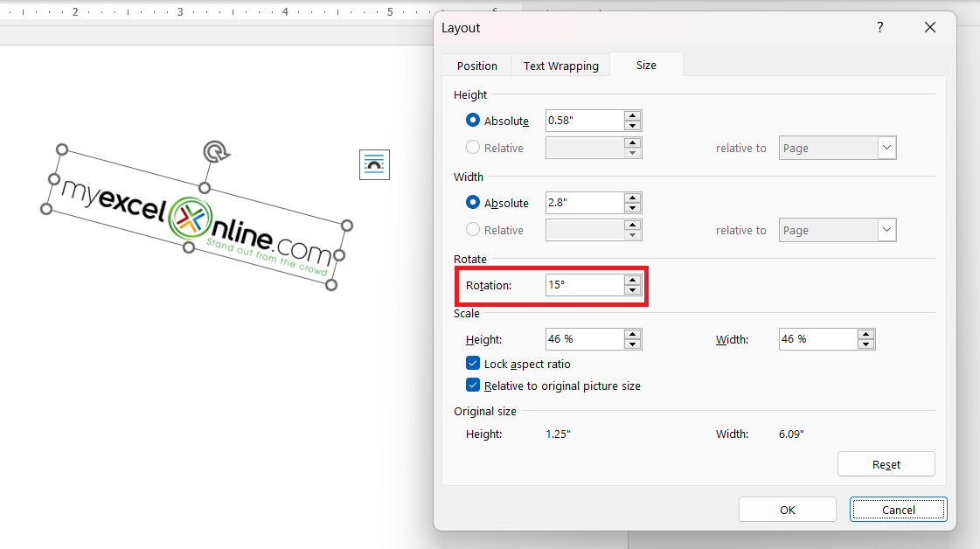Toggle Relative to original picture size checkbox
980x549 pixels.
pyautogui.click(x=473, y=386)
